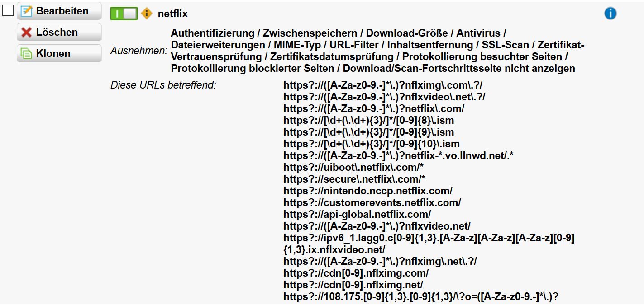Click the green clone pages icon

[27, 54]
